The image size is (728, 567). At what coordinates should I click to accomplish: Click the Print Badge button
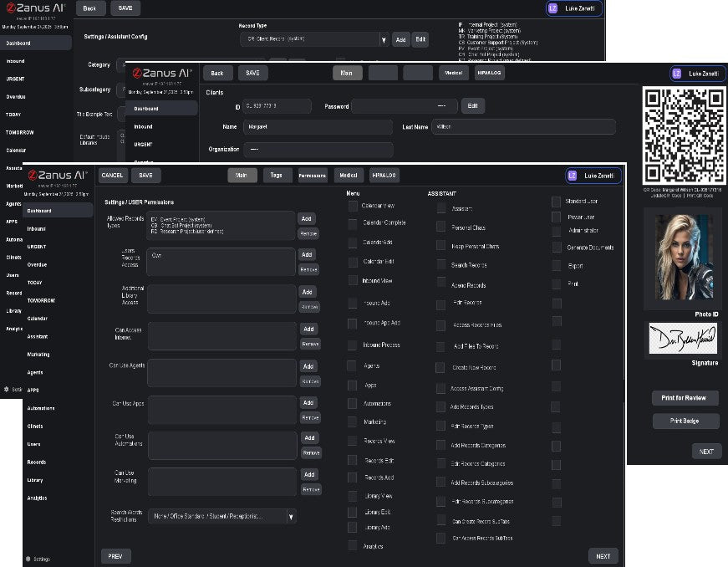[685, 421]
